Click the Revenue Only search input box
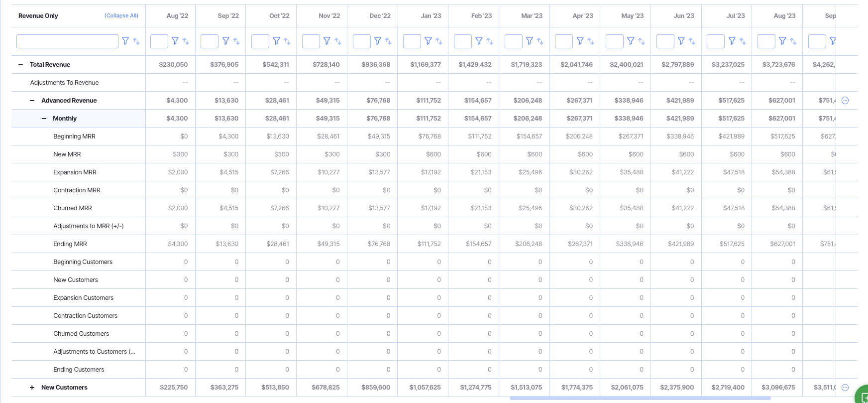 click(67, 41)
